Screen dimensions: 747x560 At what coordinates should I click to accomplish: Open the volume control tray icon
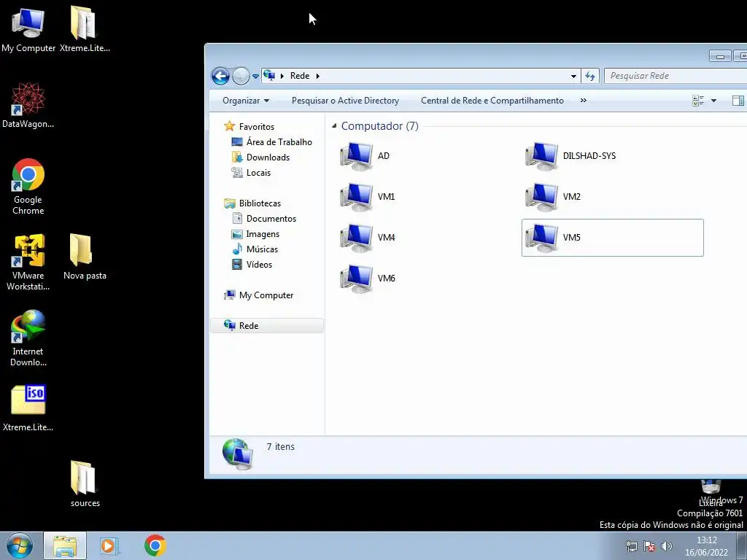(x=667, y=546)
